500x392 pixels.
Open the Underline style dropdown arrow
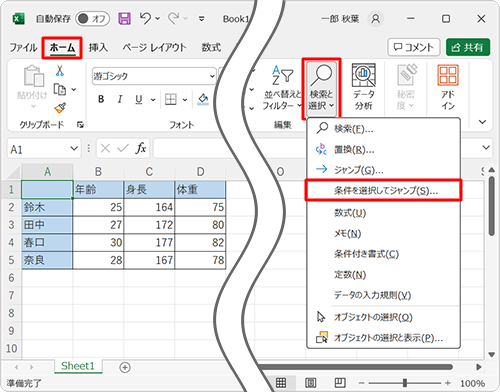click(x=153, y=100)
